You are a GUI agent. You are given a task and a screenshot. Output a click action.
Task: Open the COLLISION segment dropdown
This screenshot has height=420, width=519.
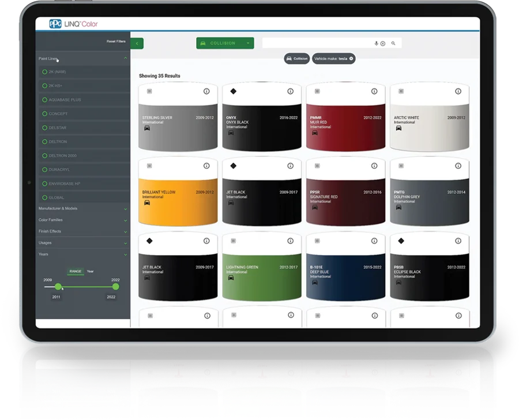(x=225, y=43)
